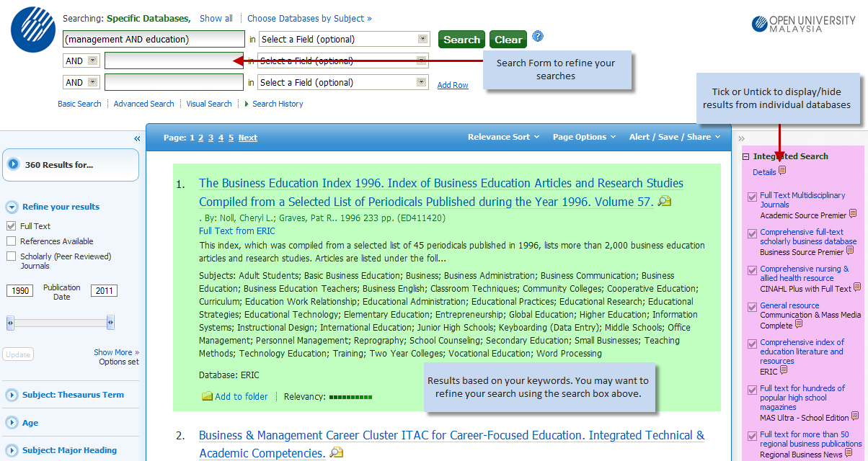The image size is (868, 461).
Task: Open the second row AND operator dropdown
Action: (81, 61)
